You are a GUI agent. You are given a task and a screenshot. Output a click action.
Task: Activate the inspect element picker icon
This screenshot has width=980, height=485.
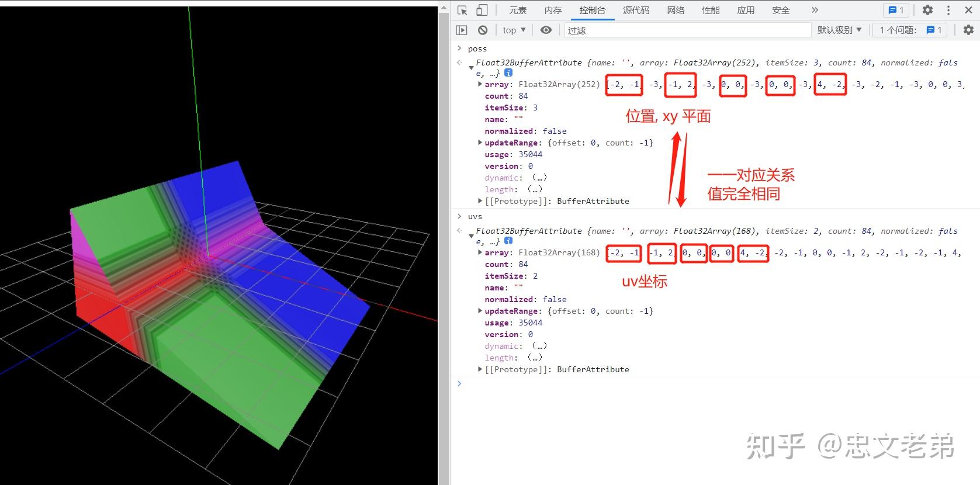(x=462, y=10)
